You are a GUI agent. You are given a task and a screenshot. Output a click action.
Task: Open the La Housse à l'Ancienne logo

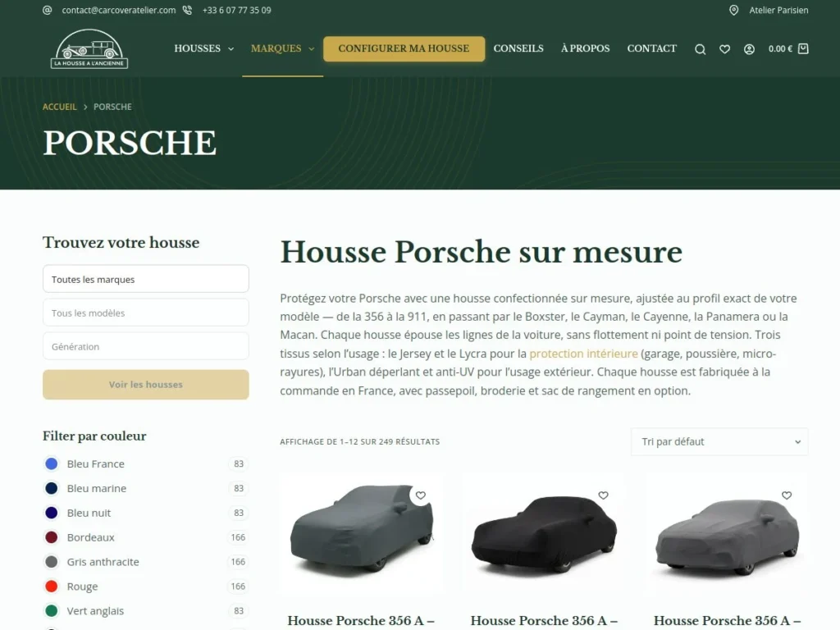pyautogui.click(x=89, y=48)
